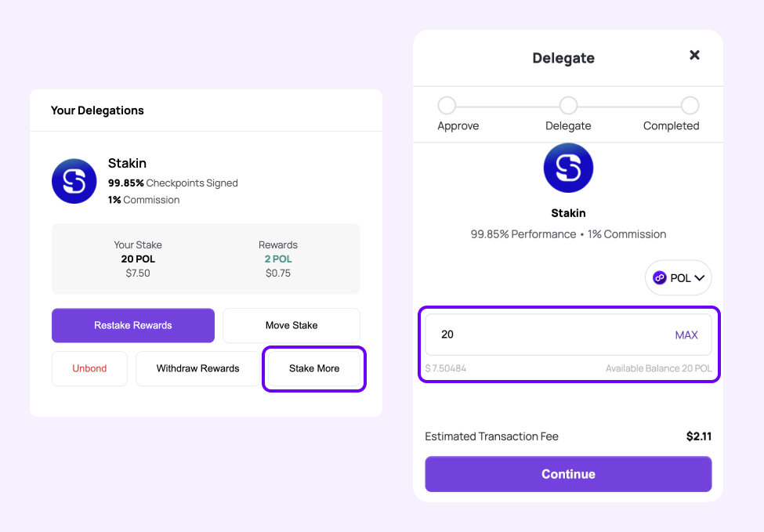
Task: Open the POL token selector dropdown
Action: click(678, 277)
